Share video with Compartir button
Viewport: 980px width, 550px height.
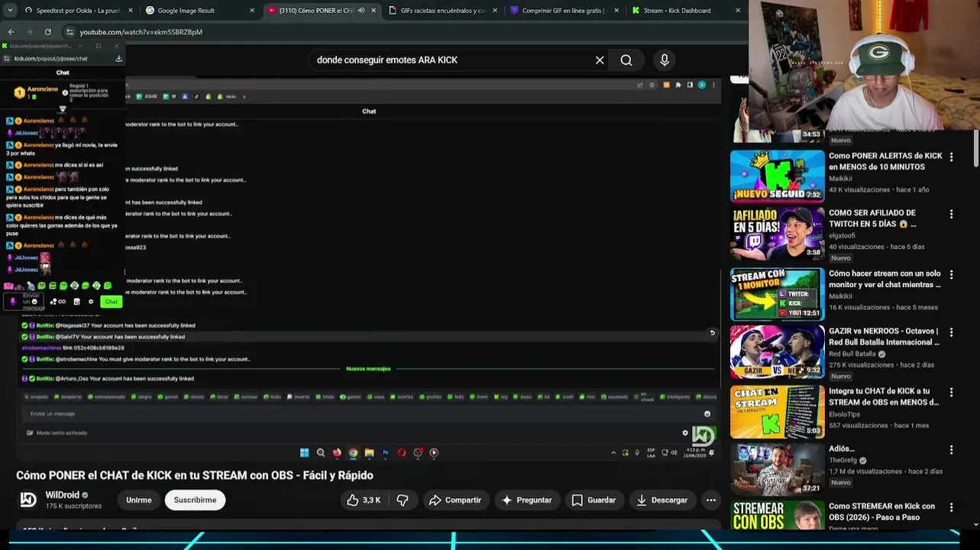455,500
